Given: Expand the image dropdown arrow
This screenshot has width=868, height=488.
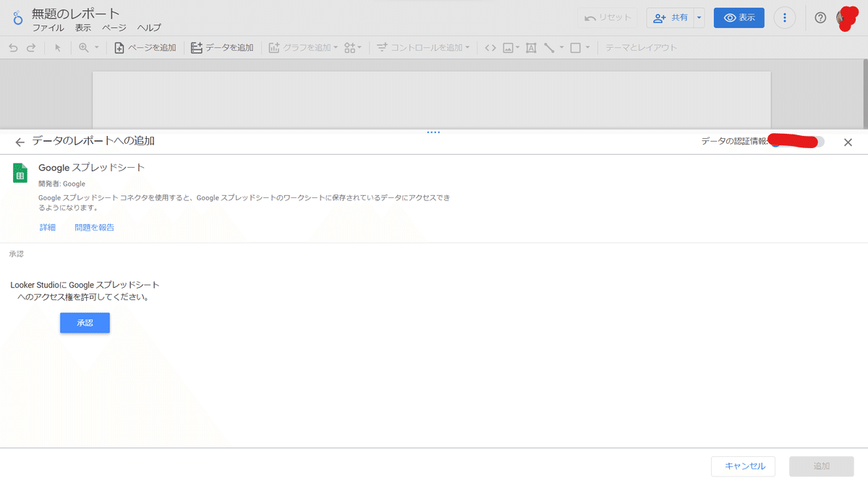Looking at the screenshot, I should [518, 48].
